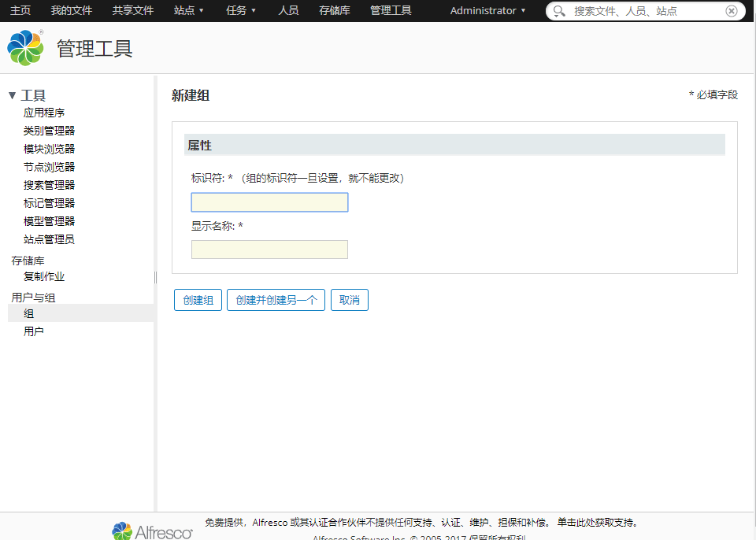Click the search magnifier icon
756x540 pixels.
click(559, 11)
